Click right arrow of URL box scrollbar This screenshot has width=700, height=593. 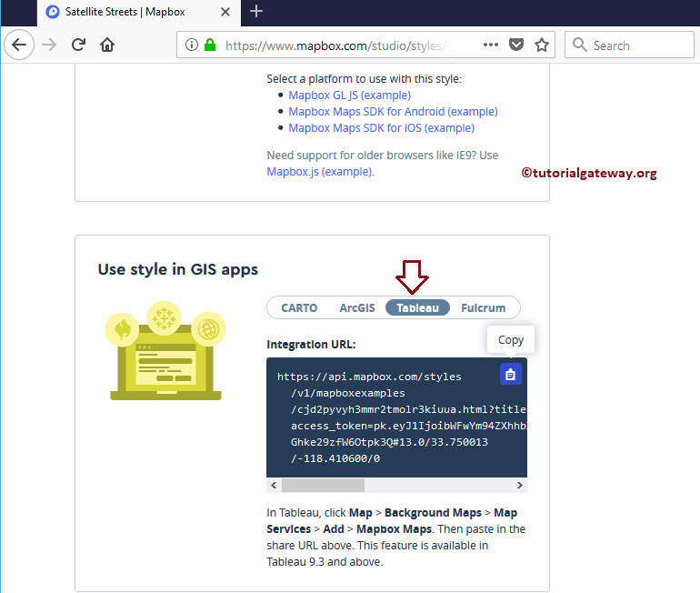[520, 486]
